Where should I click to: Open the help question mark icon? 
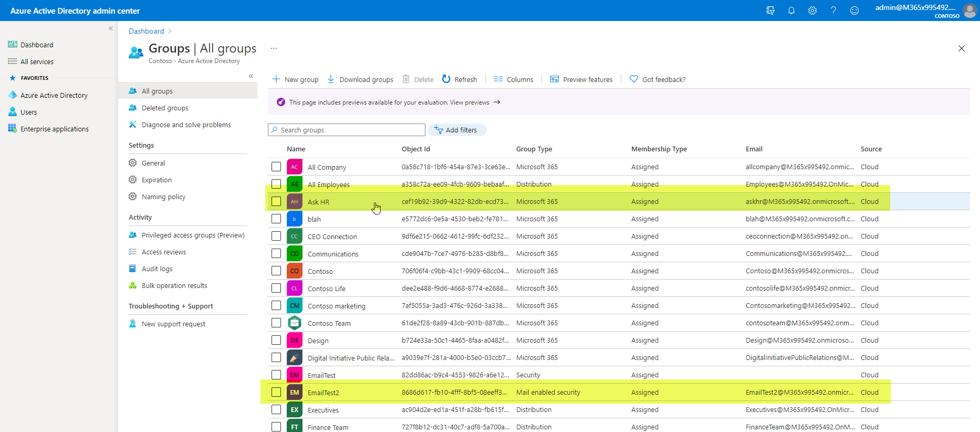(833, 11)
